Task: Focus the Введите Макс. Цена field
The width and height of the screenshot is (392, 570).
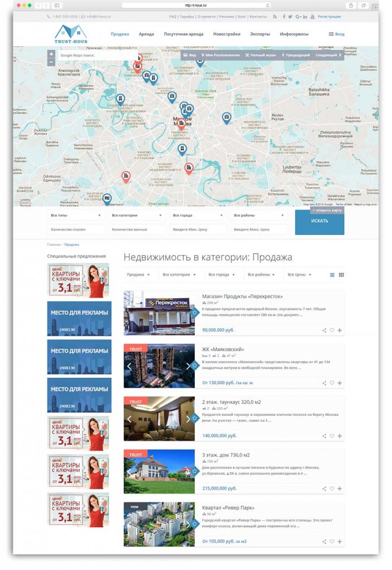Action: (x=259, y=229)
